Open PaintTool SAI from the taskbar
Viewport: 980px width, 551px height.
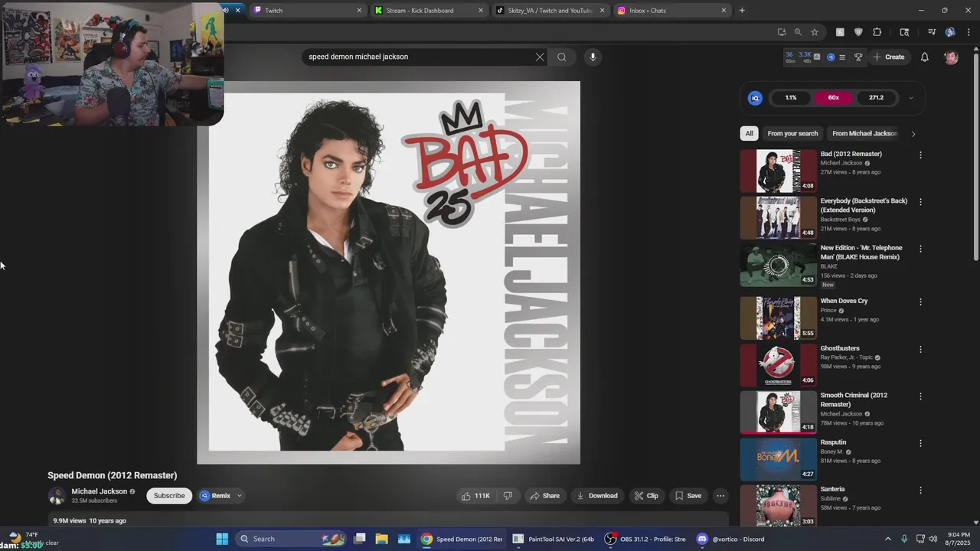tap(553, 539)
